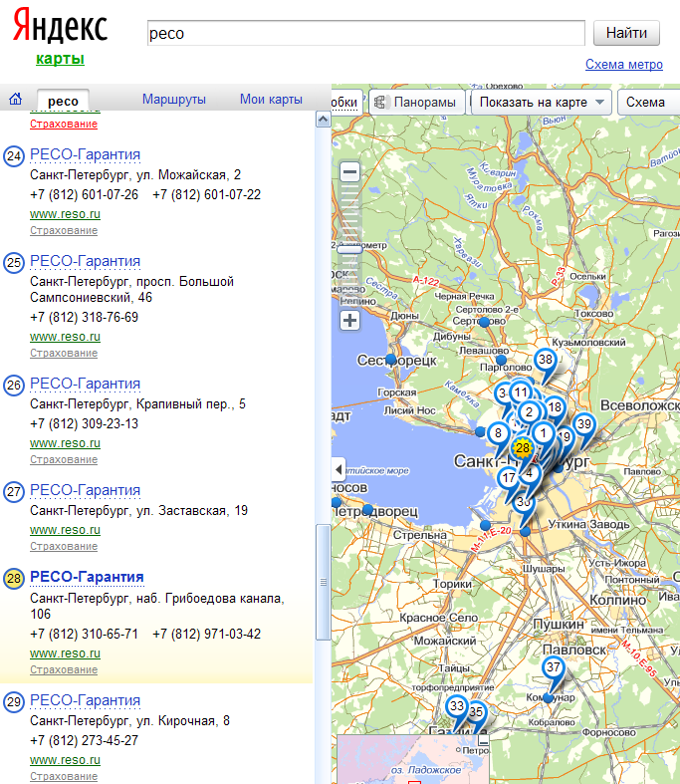Click the results scrollbar up arrow
The width and height of the screenshot is (680, 784).
(324, 120)
